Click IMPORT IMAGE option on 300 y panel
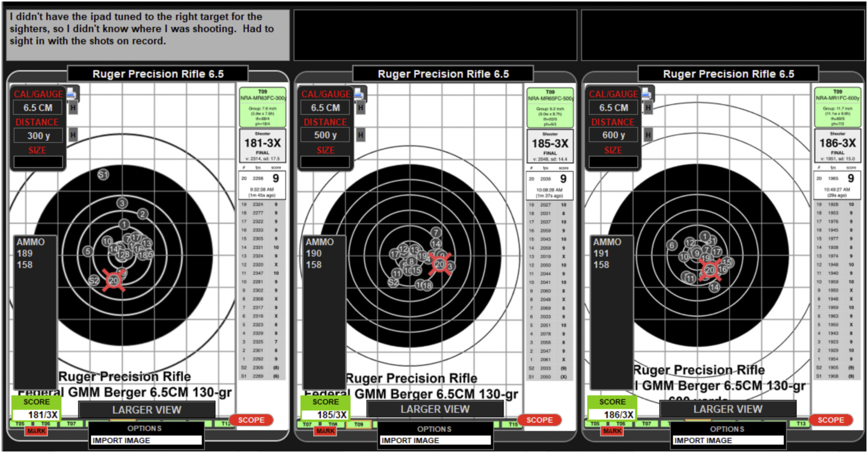 [147, 440]
